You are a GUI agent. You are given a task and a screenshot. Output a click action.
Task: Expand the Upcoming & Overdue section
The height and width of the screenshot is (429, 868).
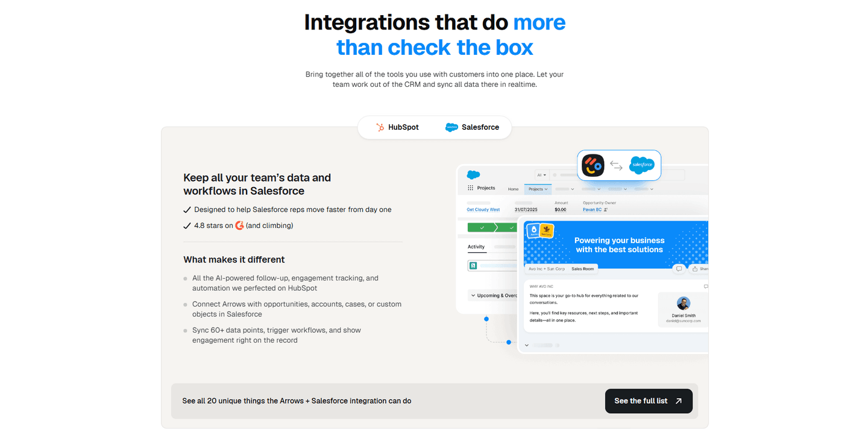(x=473, y=296)
